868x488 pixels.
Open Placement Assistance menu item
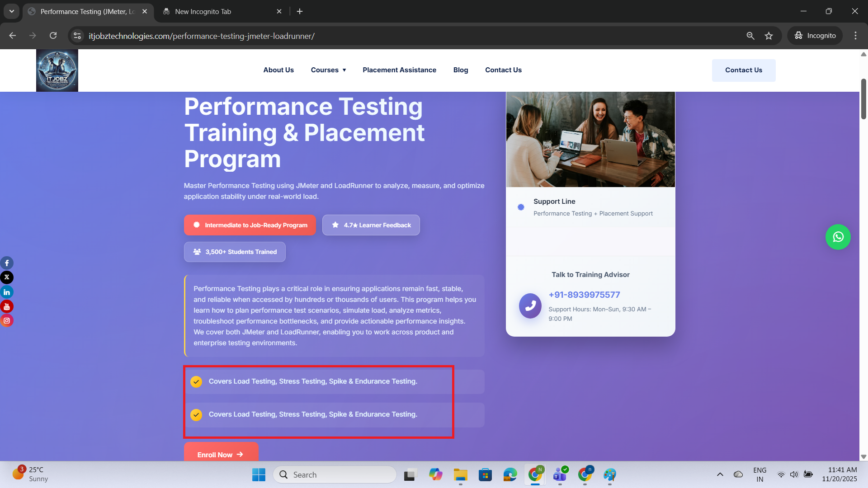[x=399, y=70]
